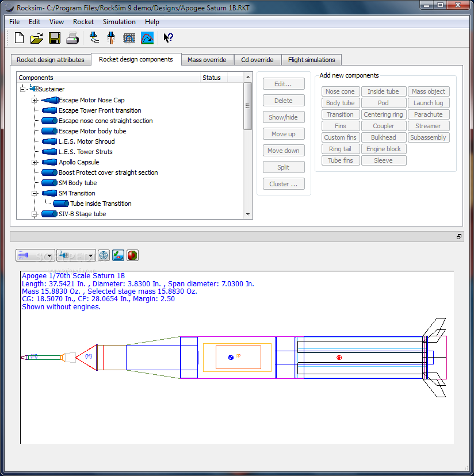Click the Print toolbar icon
474x476 pixels.
point(72,39)
